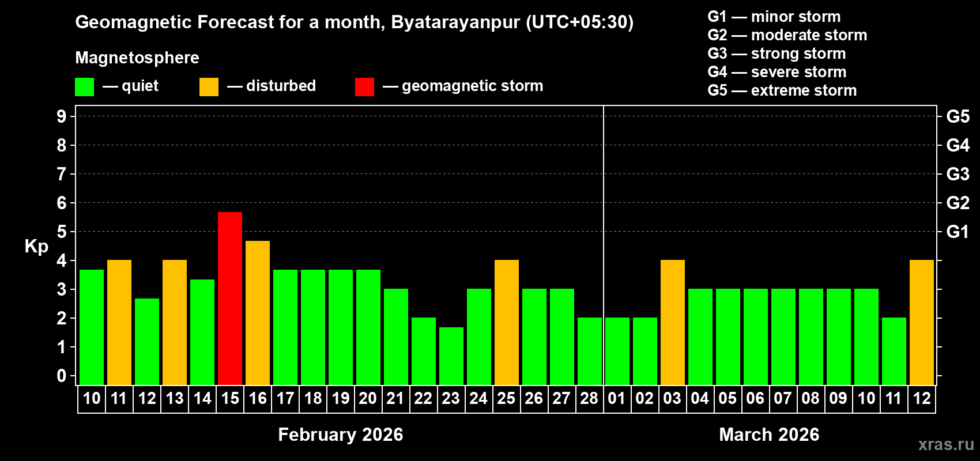Click the 'March 2026' month label
Image resolution: width=980 pixels, height=461 pixels.
point(769,434)
